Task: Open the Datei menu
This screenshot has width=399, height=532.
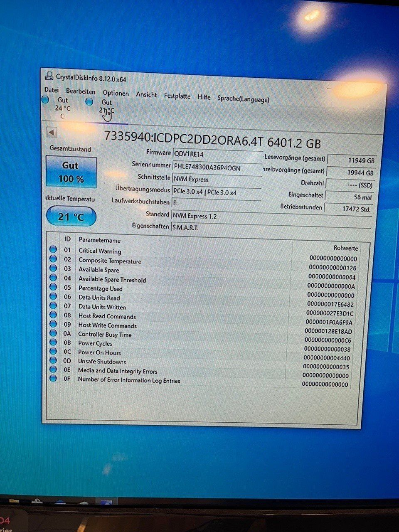Action: [x=52, y=90]
